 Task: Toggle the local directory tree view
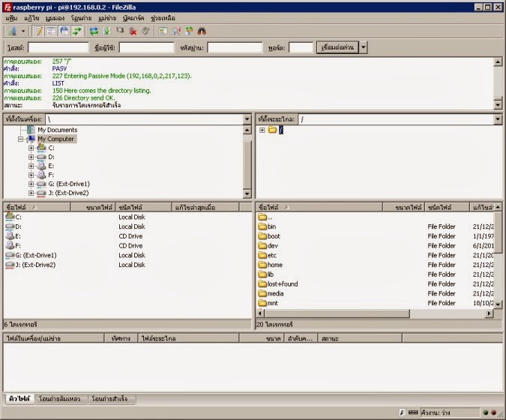click(51, 31)
